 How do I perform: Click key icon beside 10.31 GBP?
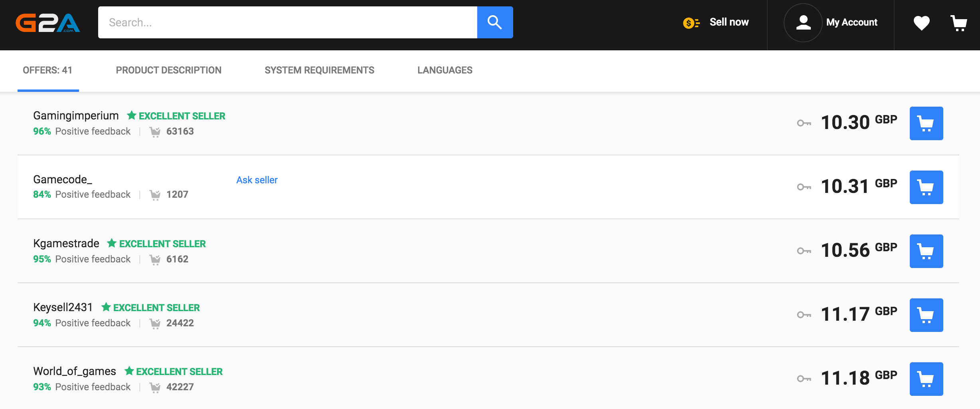click(804, 187)
